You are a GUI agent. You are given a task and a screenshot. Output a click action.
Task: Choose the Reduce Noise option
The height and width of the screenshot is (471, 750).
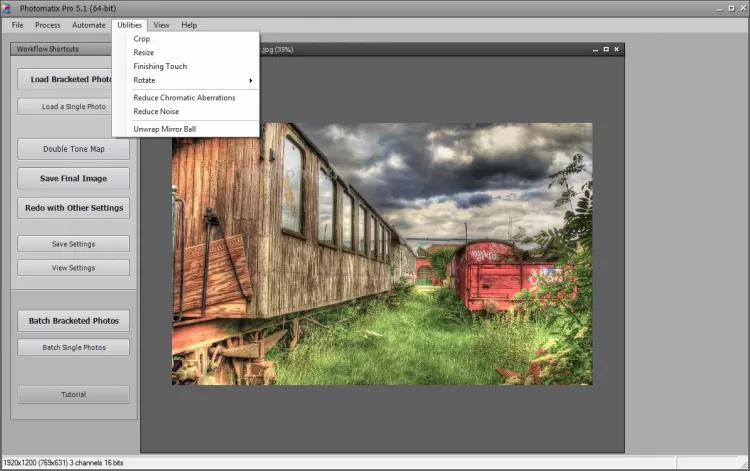[x=156, y=112]
